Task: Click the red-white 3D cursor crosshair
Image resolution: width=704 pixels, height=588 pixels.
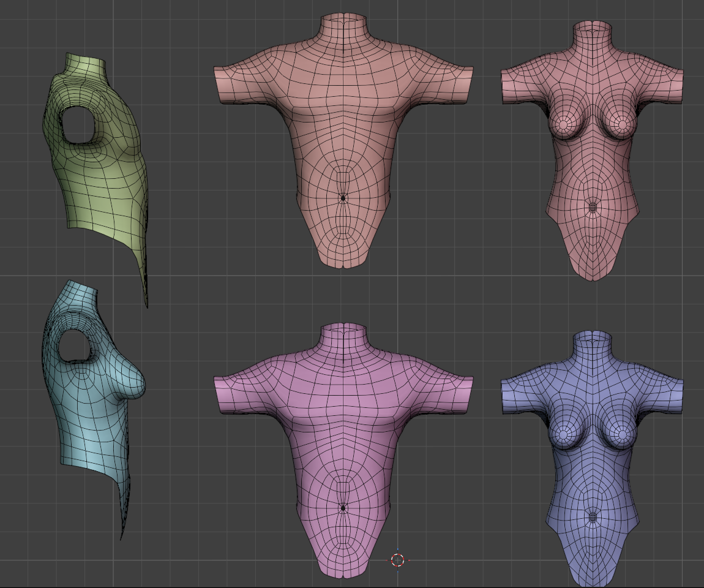Action: (398, 560)
